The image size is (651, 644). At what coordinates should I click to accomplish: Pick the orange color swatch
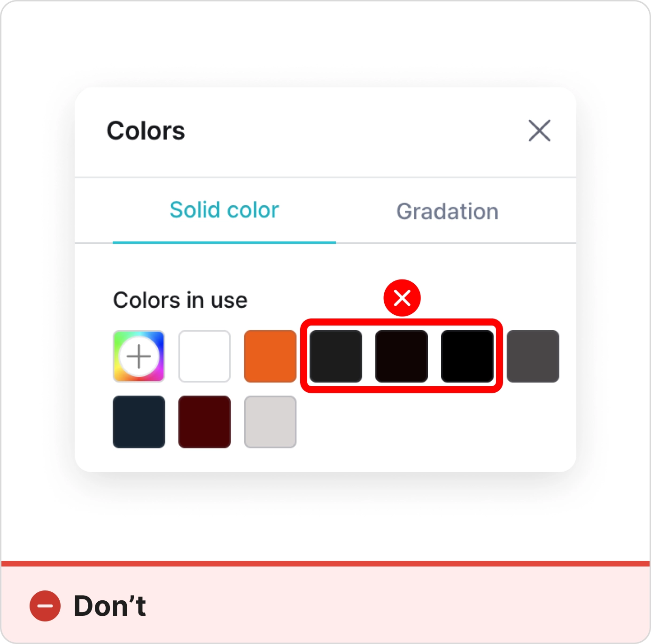point(270,356)
